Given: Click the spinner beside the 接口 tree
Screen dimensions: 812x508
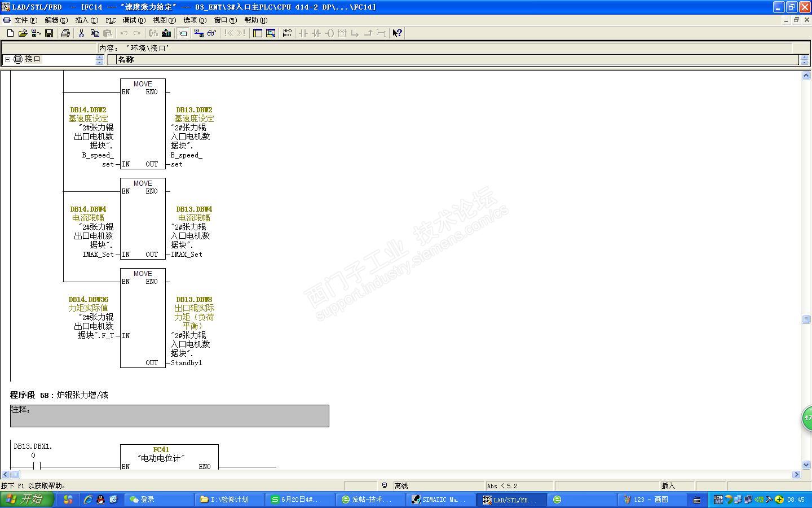Looking at the screenshot, I should (x=100, y=59).
